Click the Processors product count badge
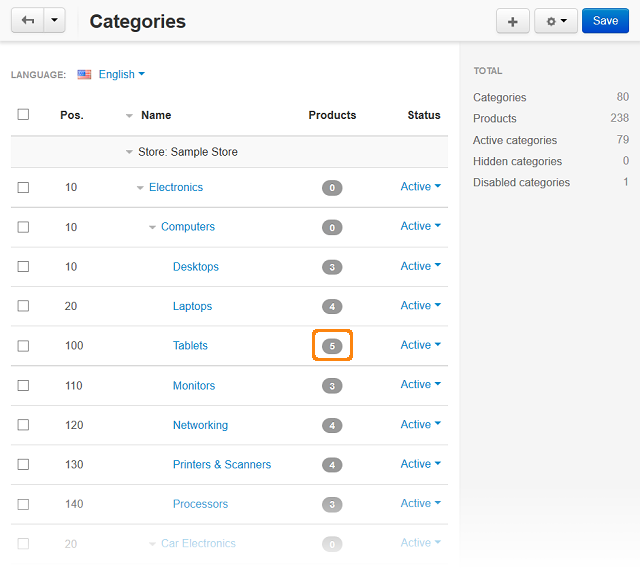This screenshot has height=571, width=640. tap(332, 504)
